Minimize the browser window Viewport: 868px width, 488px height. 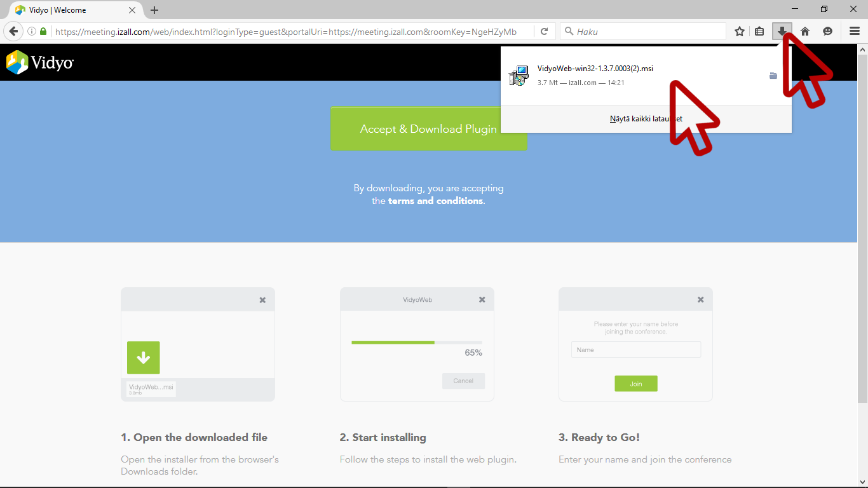796,9
